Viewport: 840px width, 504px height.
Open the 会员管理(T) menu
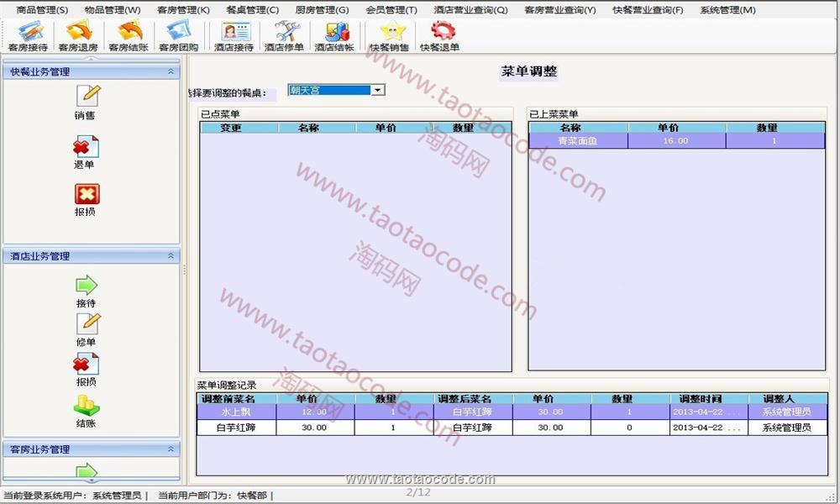(x=391, y=10)
